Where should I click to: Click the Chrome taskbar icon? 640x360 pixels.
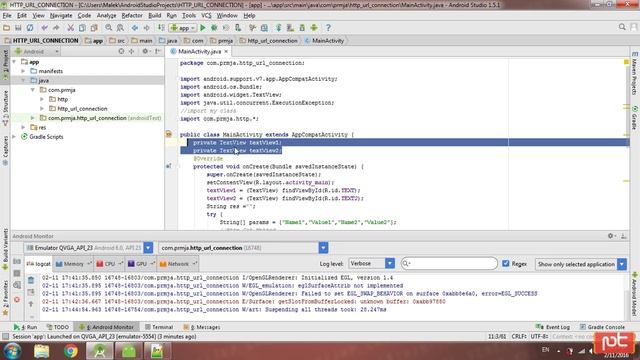coord(70,351)
